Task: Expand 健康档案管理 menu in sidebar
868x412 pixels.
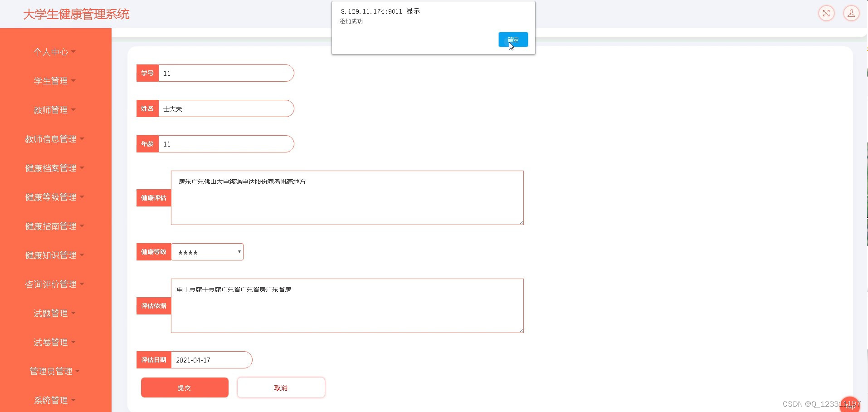Action: 55,168
